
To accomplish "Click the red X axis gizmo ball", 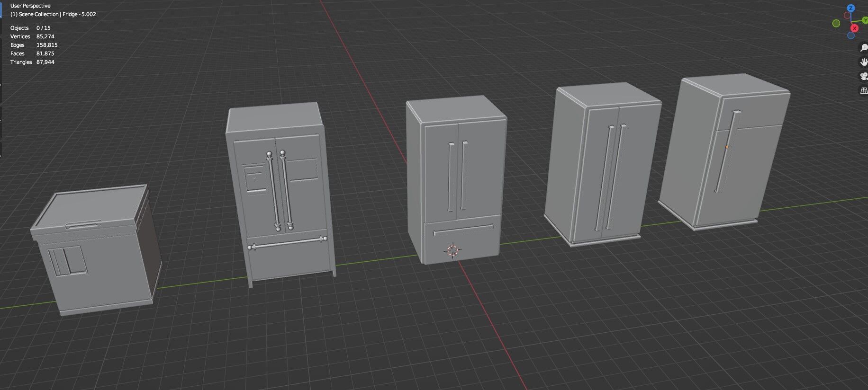I will [x=855, y=28].
